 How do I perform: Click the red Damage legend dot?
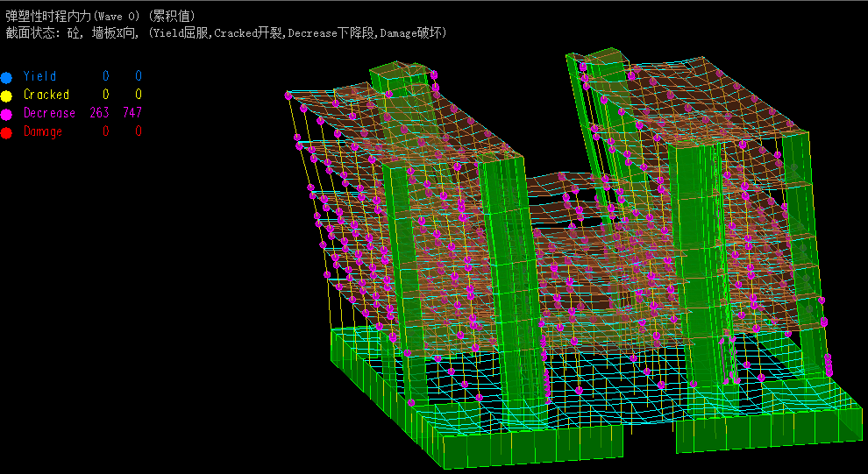[x=6, y=133]
